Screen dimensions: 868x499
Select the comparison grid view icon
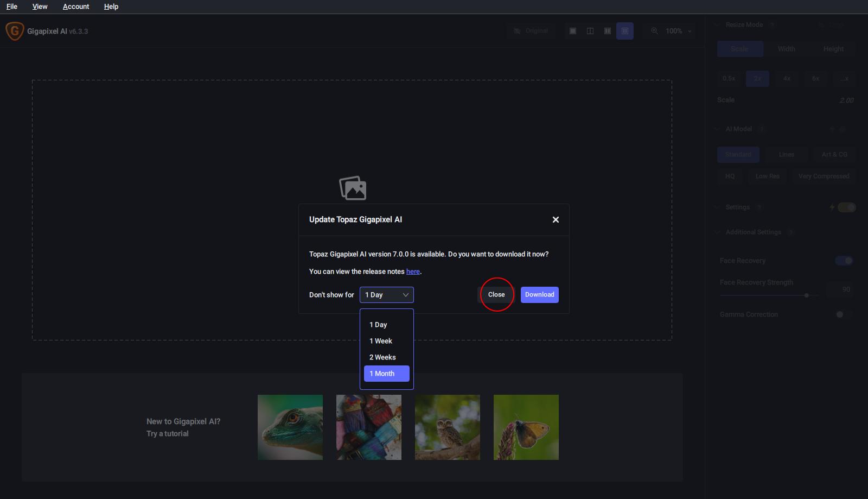625,31
